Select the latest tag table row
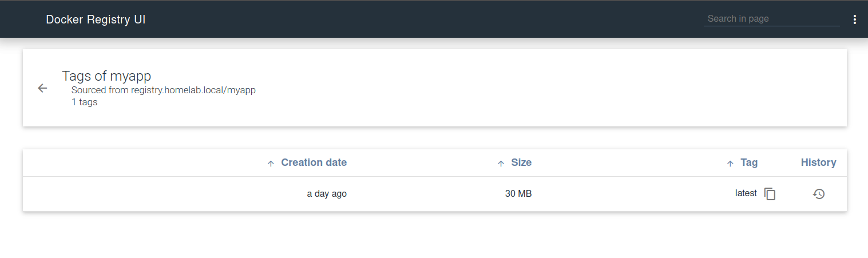868x258 pixels. pyautogui.click(x=434, y=194)
